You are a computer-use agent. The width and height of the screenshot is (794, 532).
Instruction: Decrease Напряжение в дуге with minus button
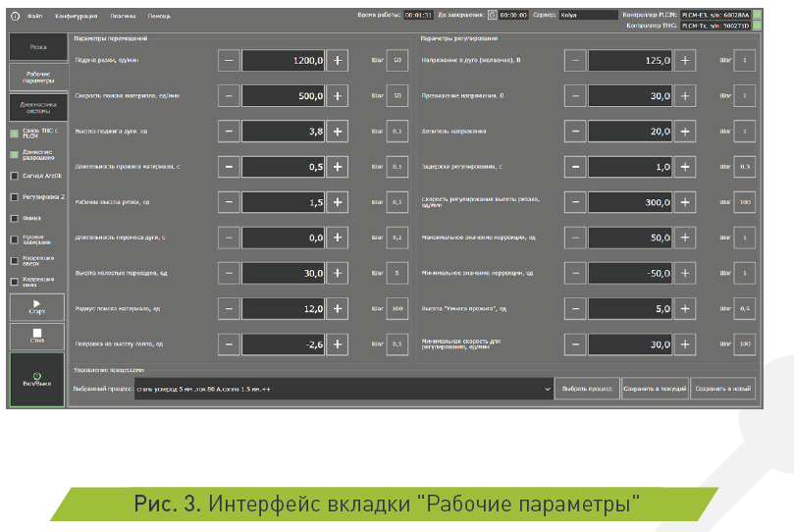tap(575, 60)
